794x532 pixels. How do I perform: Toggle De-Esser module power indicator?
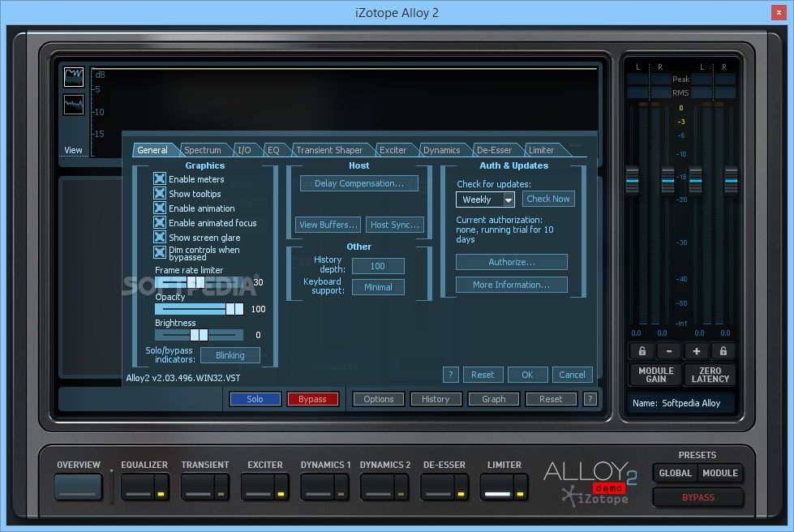click(x=461, y=493)
